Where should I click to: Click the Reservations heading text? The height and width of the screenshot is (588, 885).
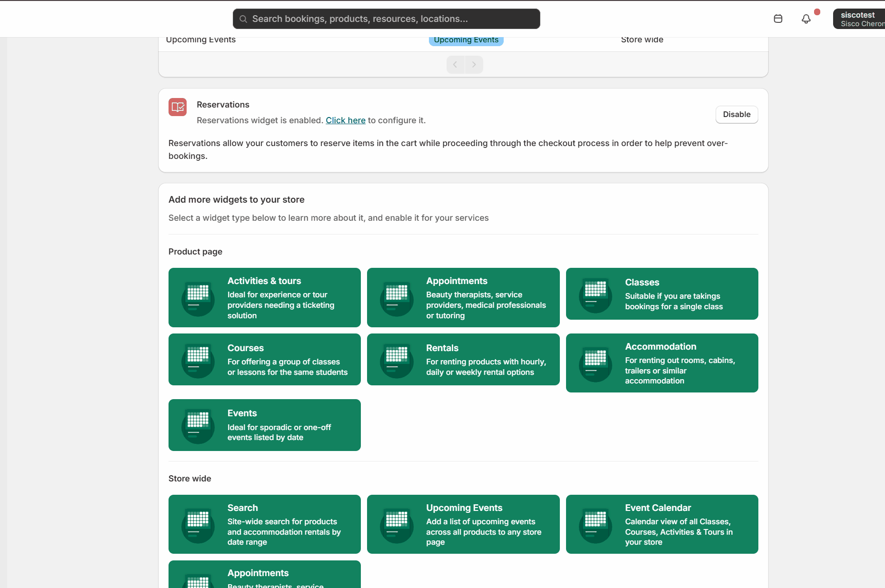(x=223, y=105)
